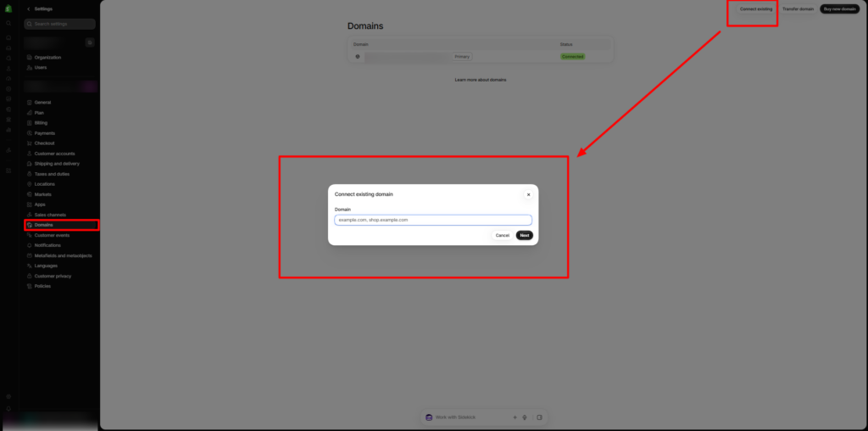Open the Customers person icon in left rail
868x431 pixels.
pyautogui.click(x=8, y=69)
